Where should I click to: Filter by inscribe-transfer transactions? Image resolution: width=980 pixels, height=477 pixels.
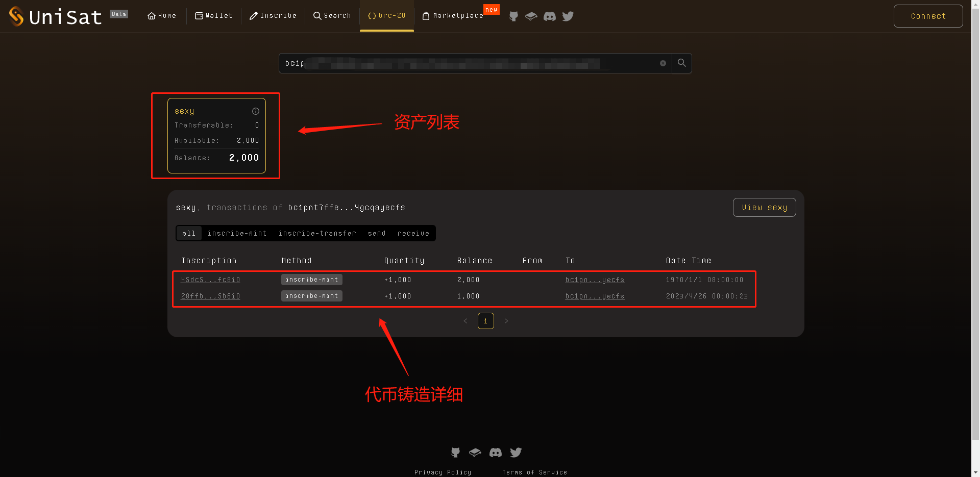coord(317,233)
